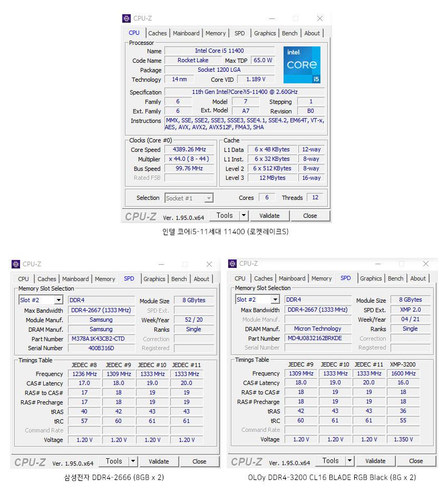Open Bench tab in top CPU window

pyautogui.click(x=290, y=33)
